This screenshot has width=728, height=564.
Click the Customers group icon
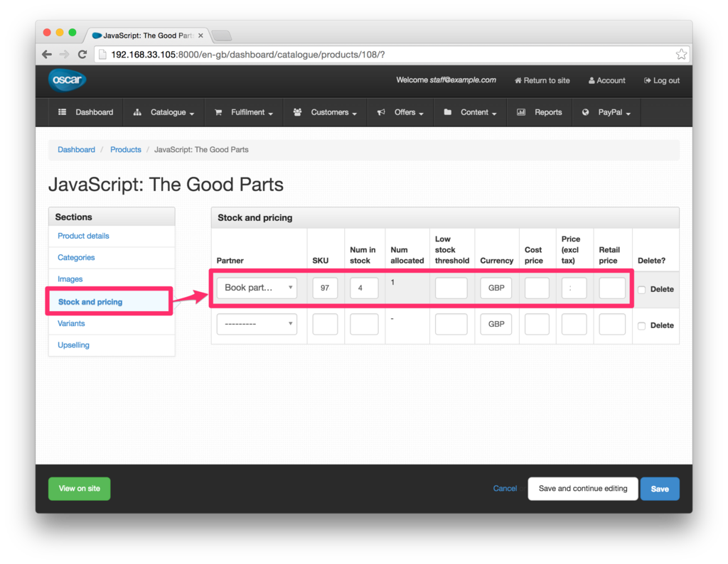[298, 112]
